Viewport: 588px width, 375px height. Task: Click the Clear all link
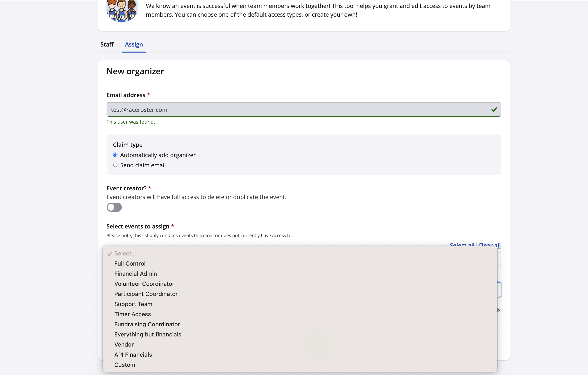(489, 244)
